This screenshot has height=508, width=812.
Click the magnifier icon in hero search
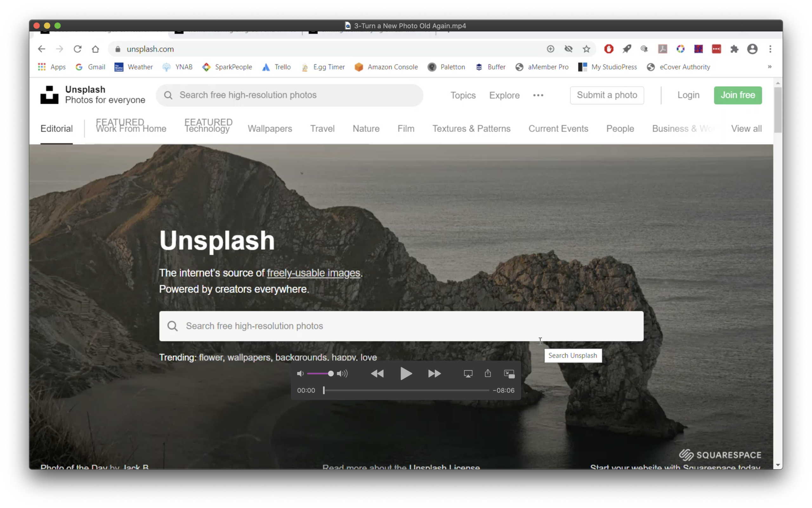click(173, 326)
